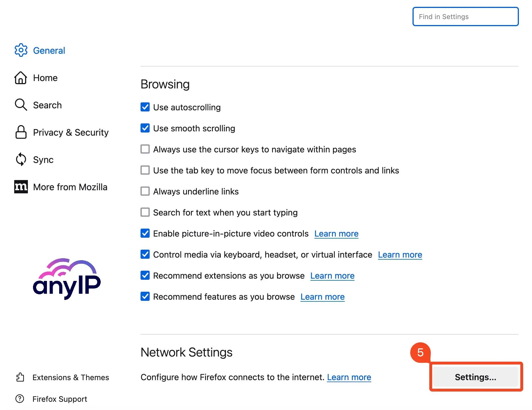
Task: Click 'Learn more' for media keyboard controls
Action: pos(400,254)
